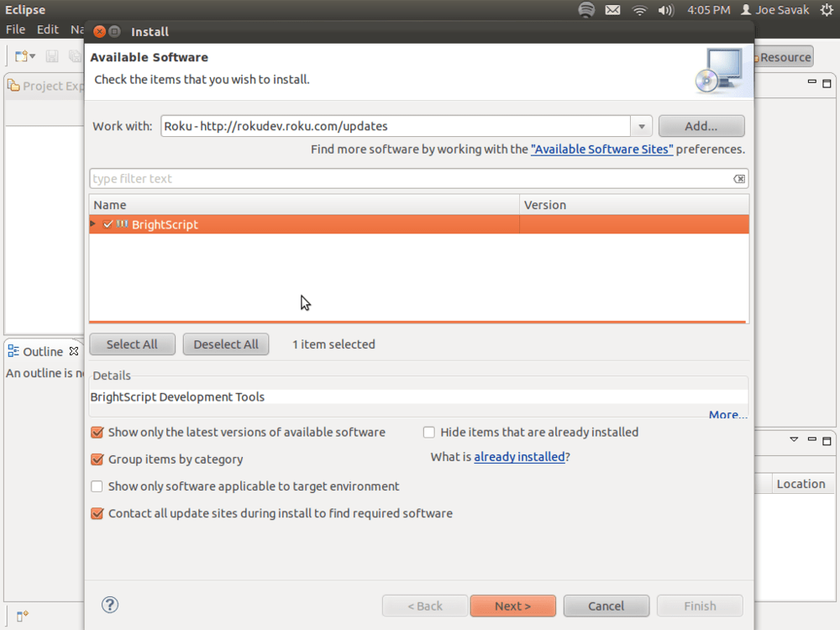Click the volume icon in the system tray
Image resolution: width=840 pixels, height=630 pixels.
(x=667, y=10)
